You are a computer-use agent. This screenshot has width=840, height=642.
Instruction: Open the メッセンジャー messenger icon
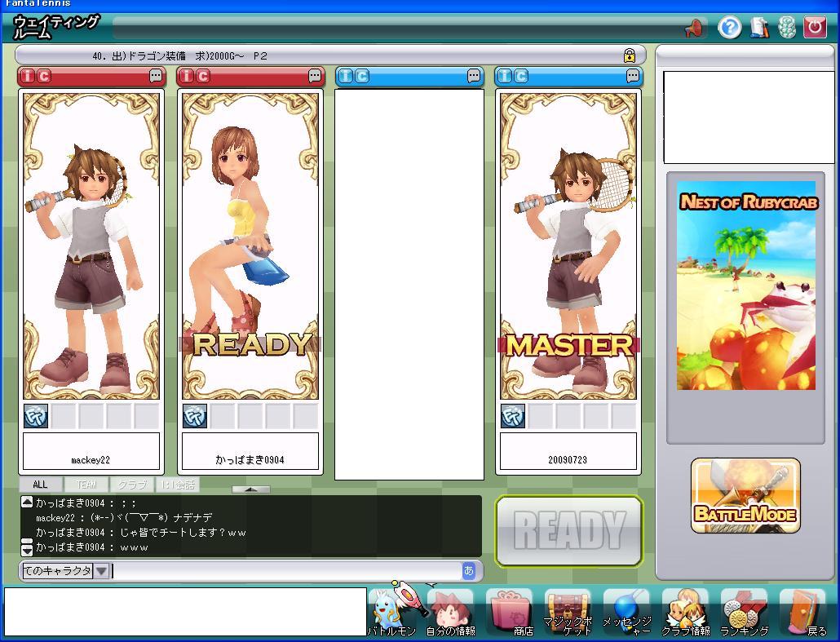click(x=626, y=612)
